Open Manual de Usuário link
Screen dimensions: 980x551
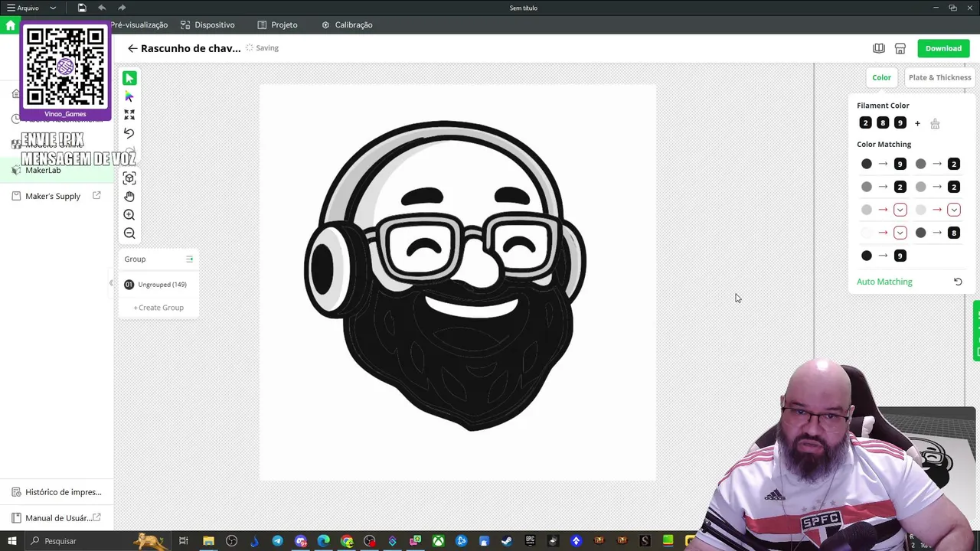click(58, 518)
